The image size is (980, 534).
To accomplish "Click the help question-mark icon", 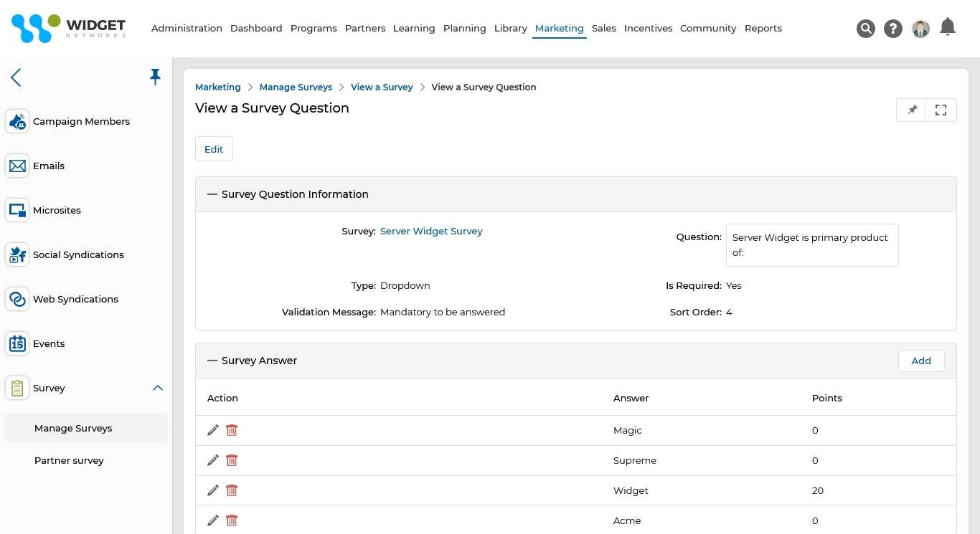I will [892, 29].
